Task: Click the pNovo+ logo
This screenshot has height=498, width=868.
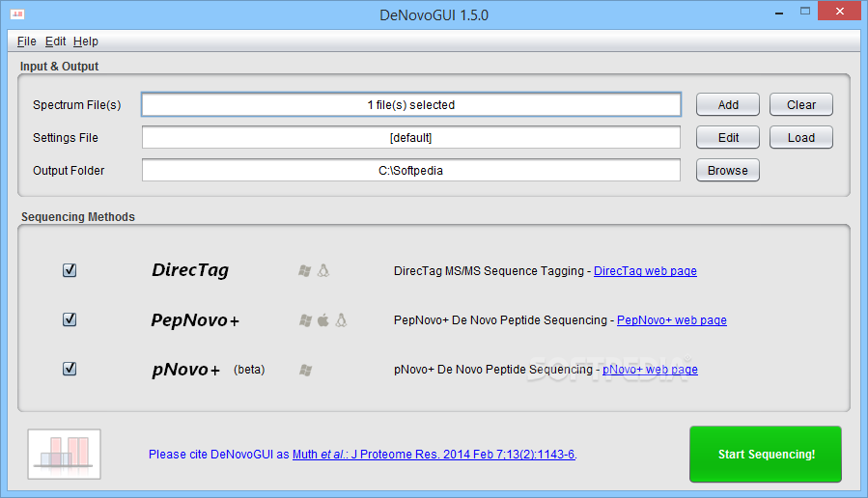Action: (186, 369)
